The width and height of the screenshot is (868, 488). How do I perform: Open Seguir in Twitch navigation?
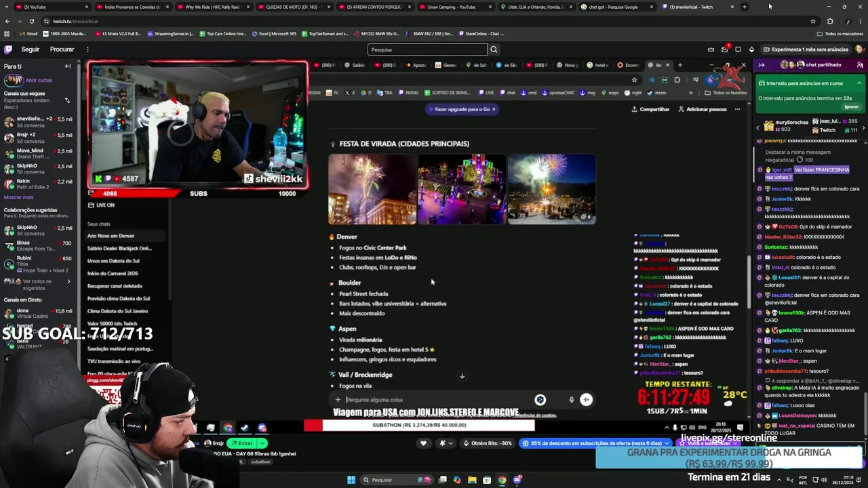coord(31,49)
